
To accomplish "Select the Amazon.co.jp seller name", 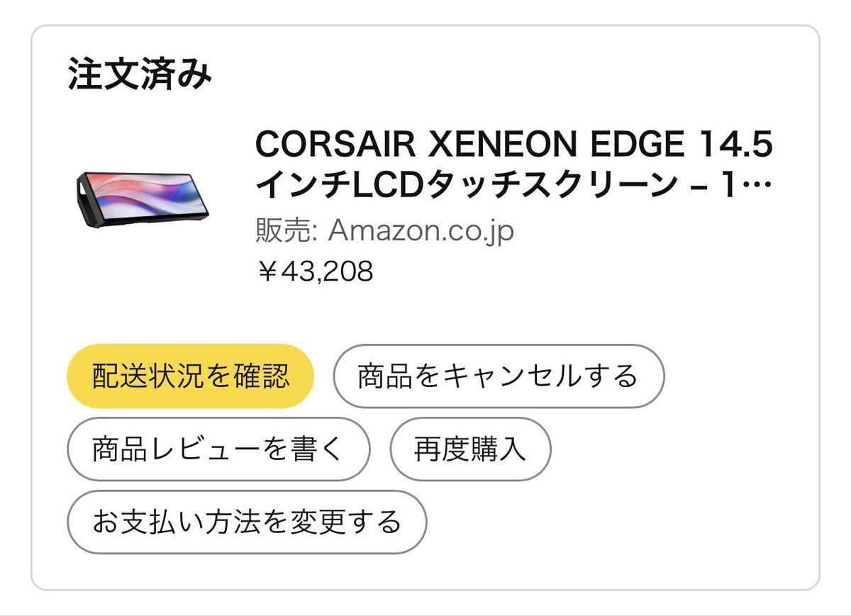I will click(x=421, y=231).
